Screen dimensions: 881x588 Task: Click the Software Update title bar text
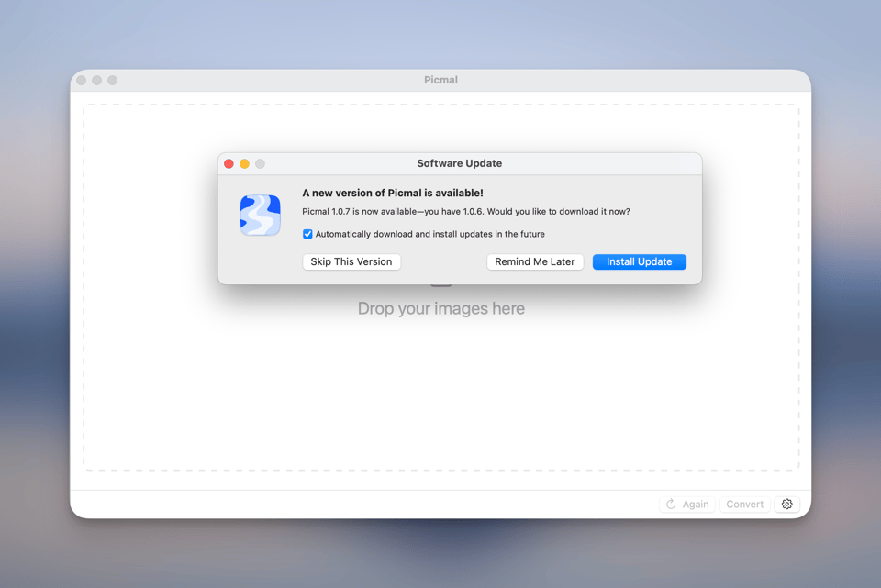coord(459,163)
